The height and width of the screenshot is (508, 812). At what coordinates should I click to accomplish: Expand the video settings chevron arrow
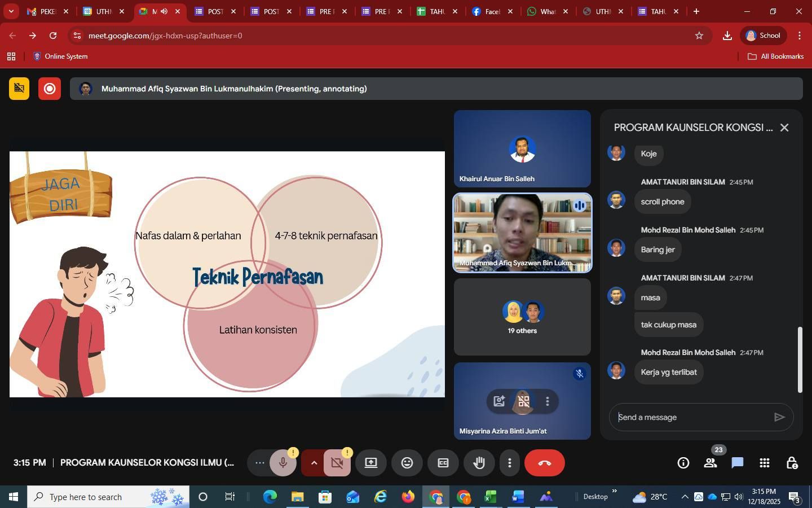point(314,463)
